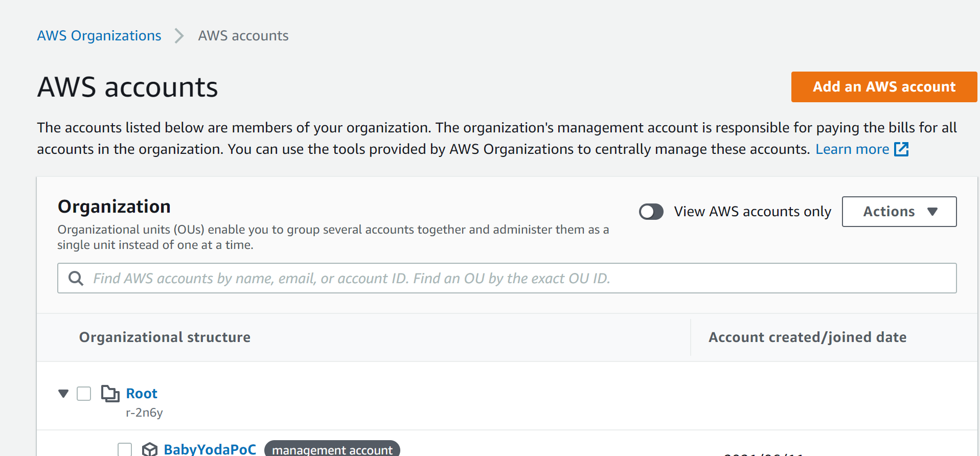Open the BabyYodaPoC account link
This screenshot has height=456, width=980.
pyautogui.click(x=210, y=449)
